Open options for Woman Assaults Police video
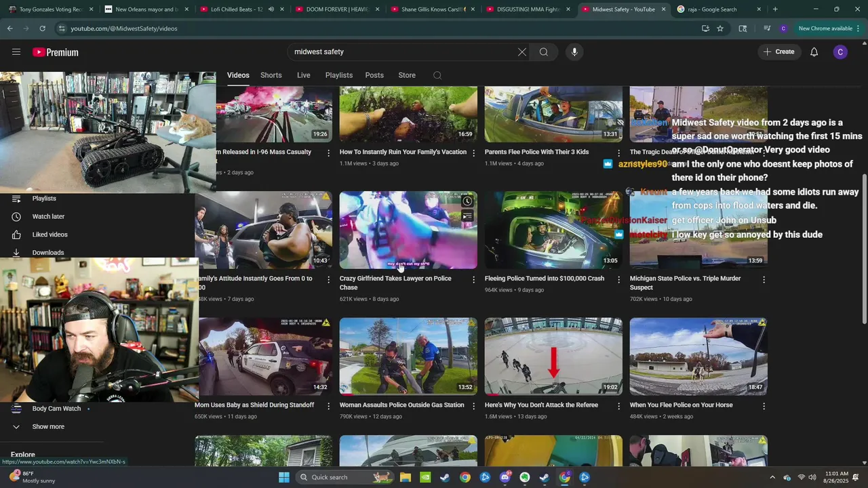 coord(473,406)
